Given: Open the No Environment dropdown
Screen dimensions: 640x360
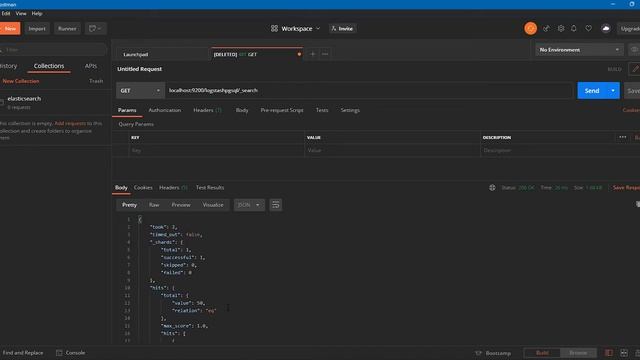Looking at the screenshot, I should pos(579,50).
